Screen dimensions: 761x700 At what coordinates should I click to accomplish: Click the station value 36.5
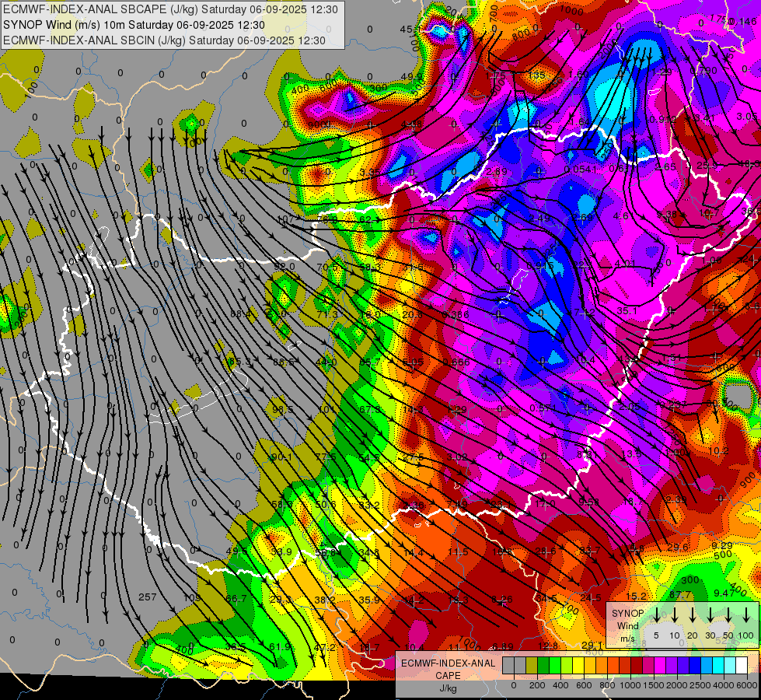236,646
